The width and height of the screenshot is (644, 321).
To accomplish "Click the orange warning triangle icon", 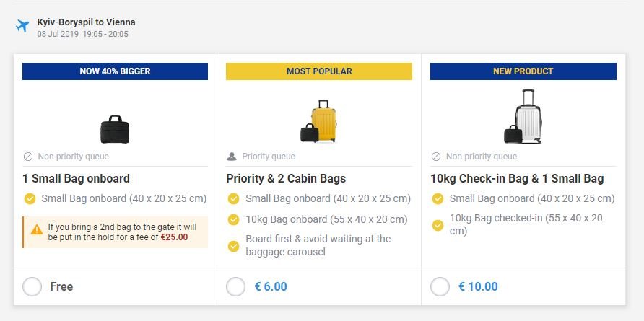I will (x=36, y=230).
